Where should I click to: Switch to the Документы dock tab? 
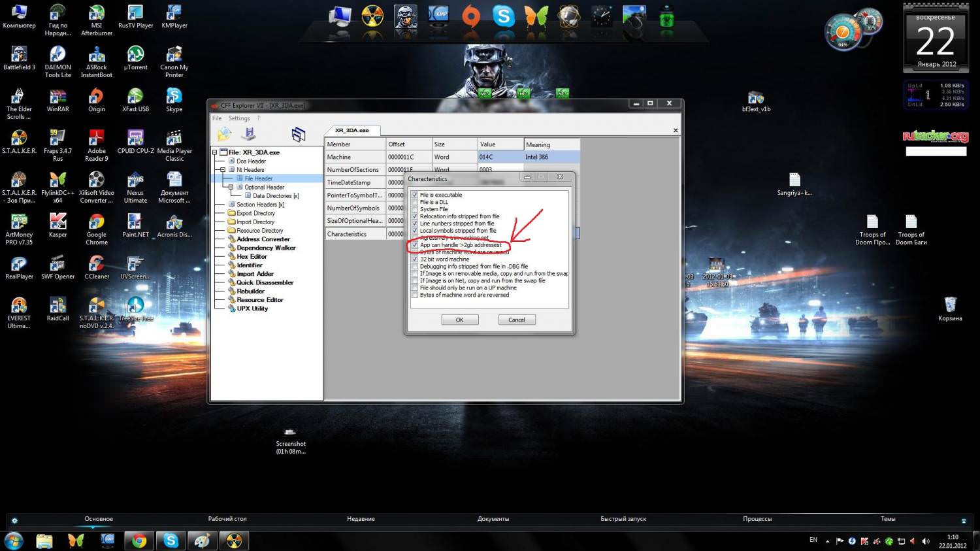[493, 519]
